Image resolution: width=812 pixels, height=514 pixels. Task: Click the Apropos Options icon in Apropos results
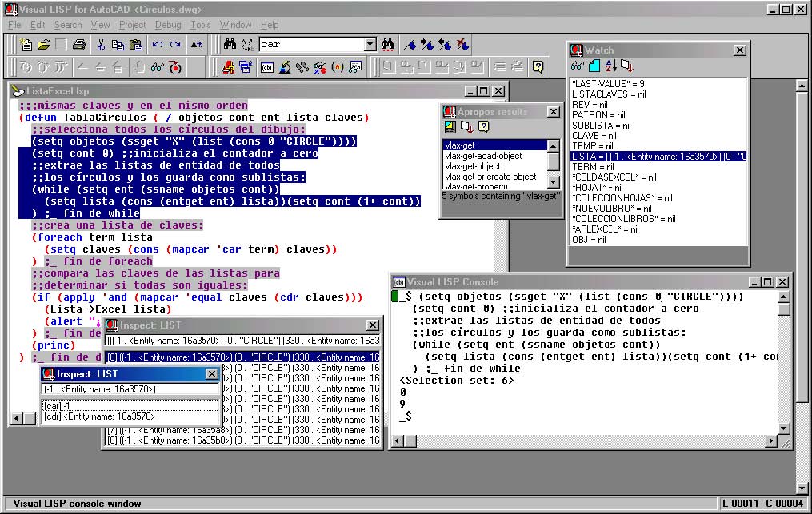click(450, 127)
